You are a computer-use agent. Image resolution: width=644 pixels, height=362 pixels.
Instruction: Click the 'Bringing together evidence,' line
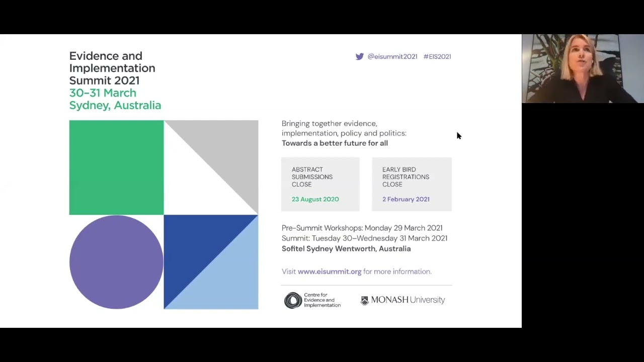tap(330, 124)
